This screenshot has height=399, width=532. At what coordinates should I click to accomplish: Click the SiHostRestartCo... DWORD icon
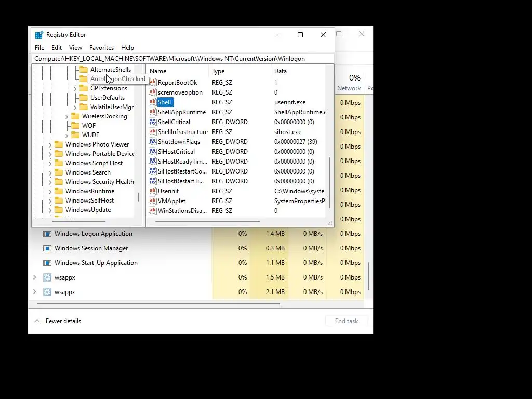pyautogui.click(x=153, y=170)
